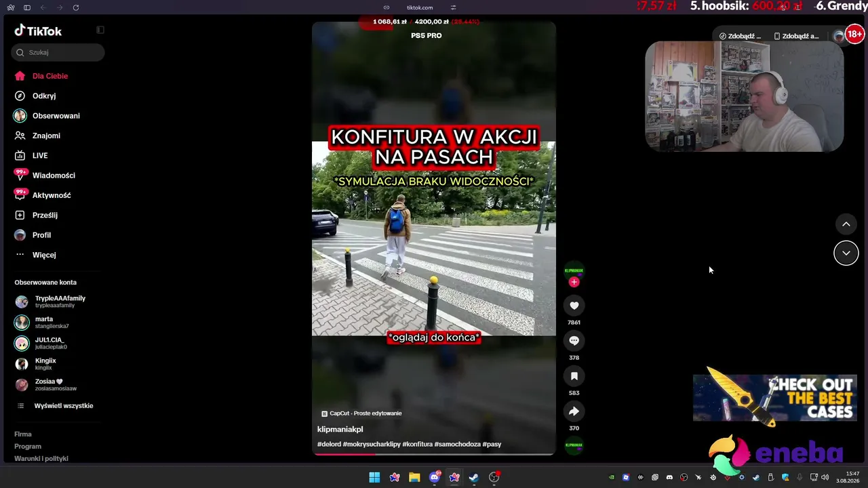The height and width of the screenshot is (488, 868).
Task: Open the spinning sound disc below the share button
Action: (574, 445)
